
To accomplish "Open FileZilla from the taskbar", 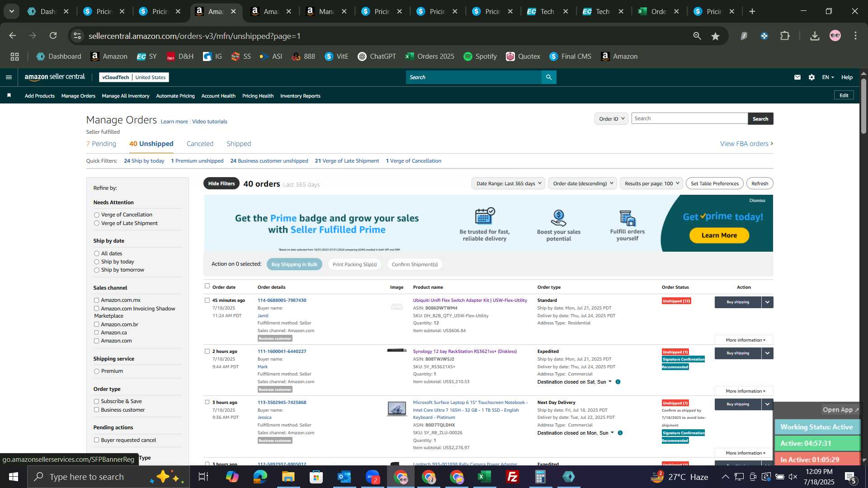I will [513, 477].
